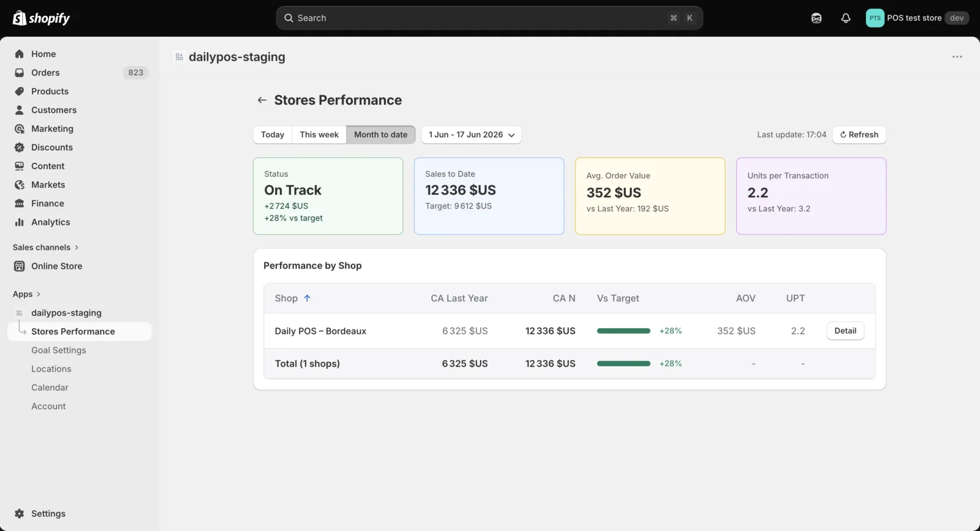Click the Vs Target column header
Screen dimensions: 980x531
(x=618, y=298)
